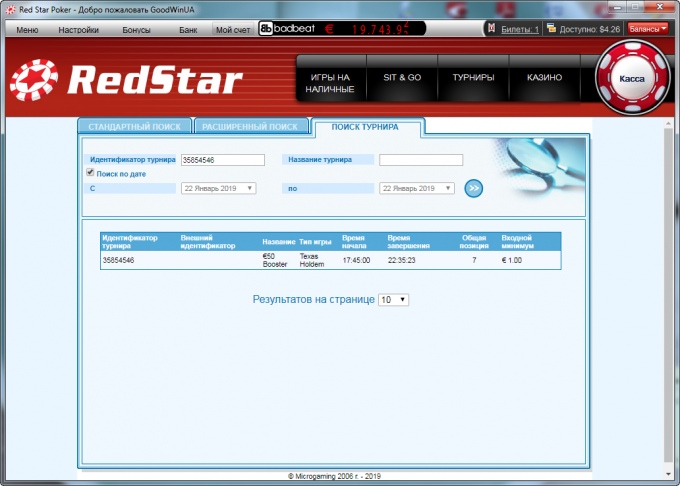This screenshot has width=680, height=486.
Task: Click the Название турнира input field
Action: [x=421, y=160]
